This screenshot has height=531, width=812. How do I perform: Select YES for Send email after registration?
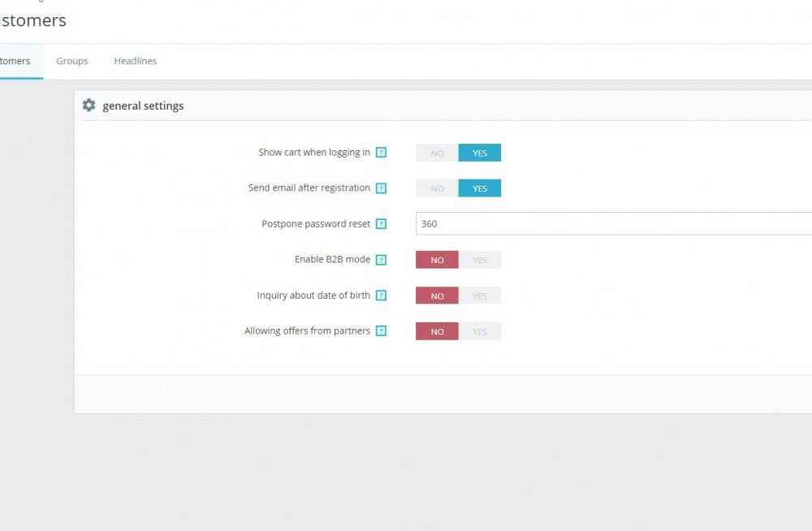click(480, 188)
